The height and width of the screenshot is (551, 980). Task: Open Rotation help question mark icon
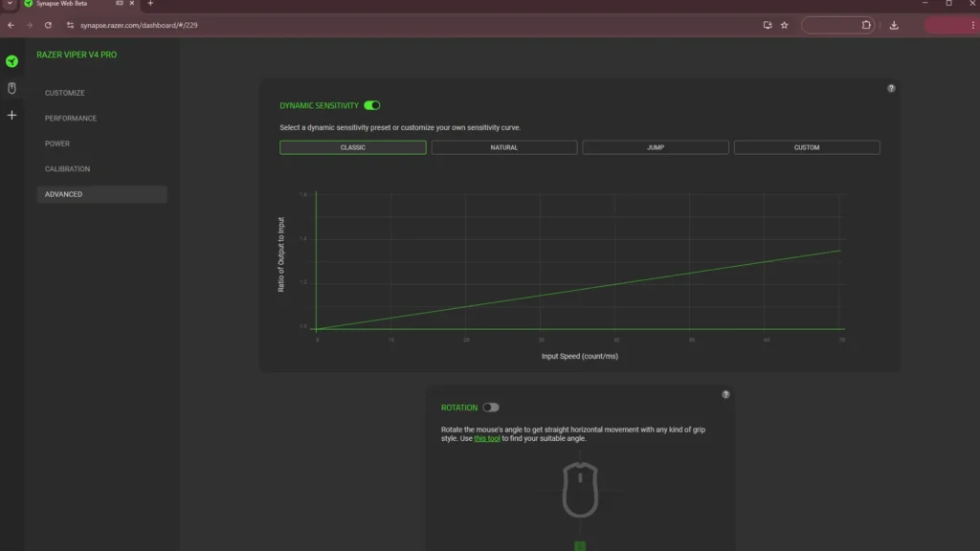(725, 395)
